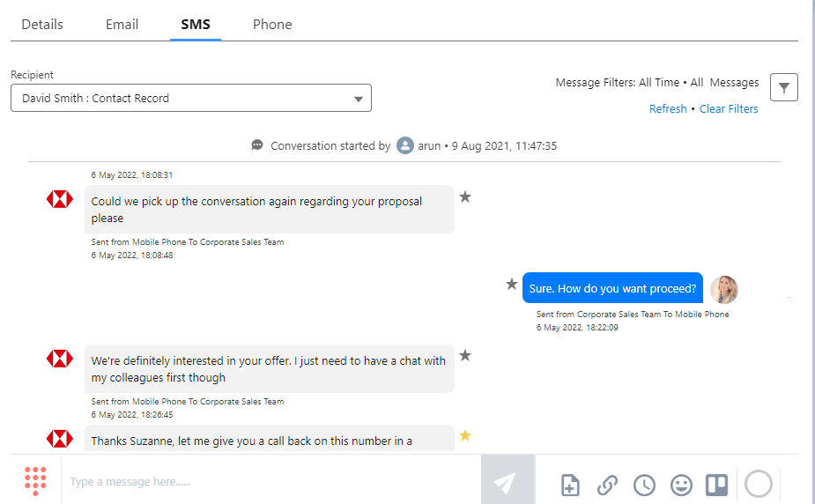815x504 pixels.
Task: Open the Details tab
Action: (x=42, y=25)
